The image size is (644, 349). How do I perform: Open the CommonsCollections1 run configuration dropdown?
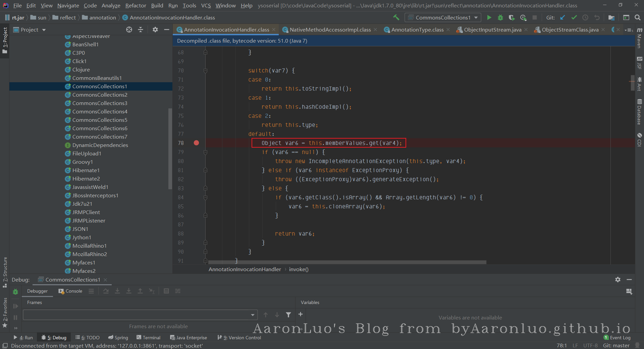pyautogui.click(x=443, y=17)
